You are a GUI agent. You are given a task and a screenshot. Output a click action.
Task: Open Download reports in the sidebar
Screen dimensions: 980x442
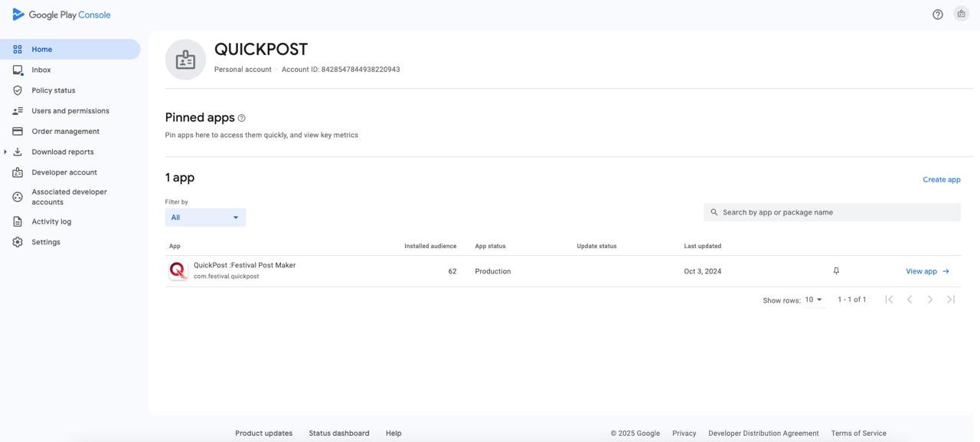tap(63, 152)
